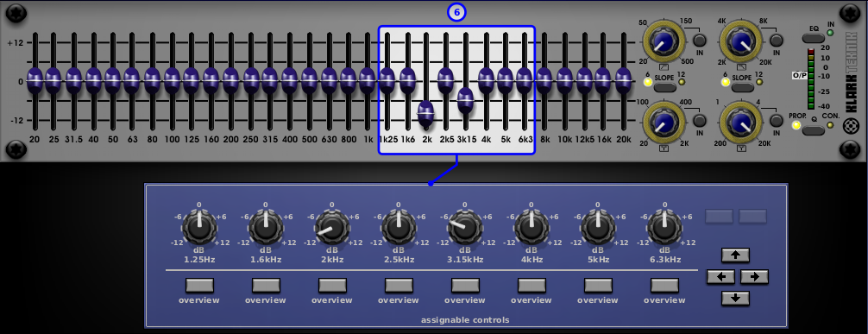Toggle the right SLOPE 6/12 switch
Viewport: 868px width, 334px height.
pyautogui.click(x=742, y=87)
